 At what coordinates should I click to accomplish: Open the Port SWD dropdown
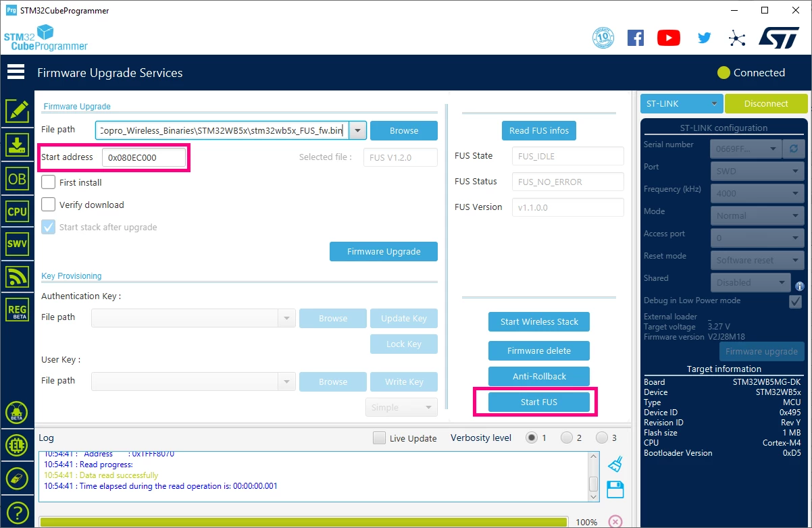click(x=757, y=171)
